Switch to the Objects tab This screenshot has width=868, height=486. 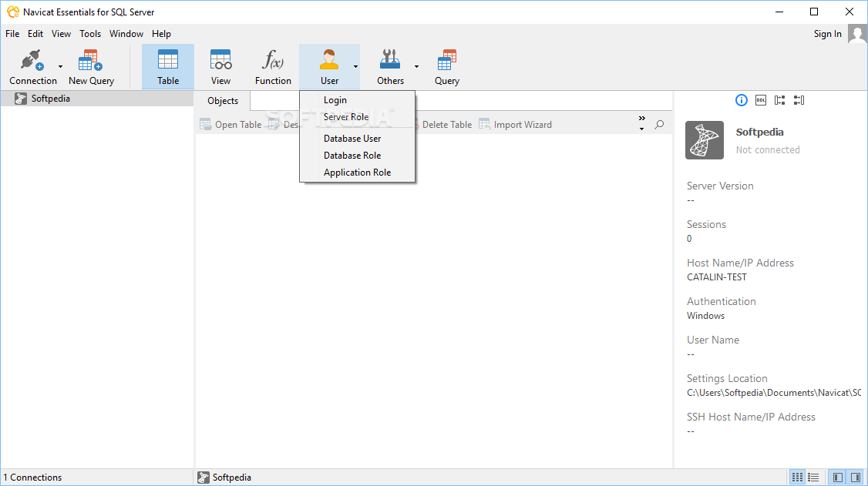223,101
